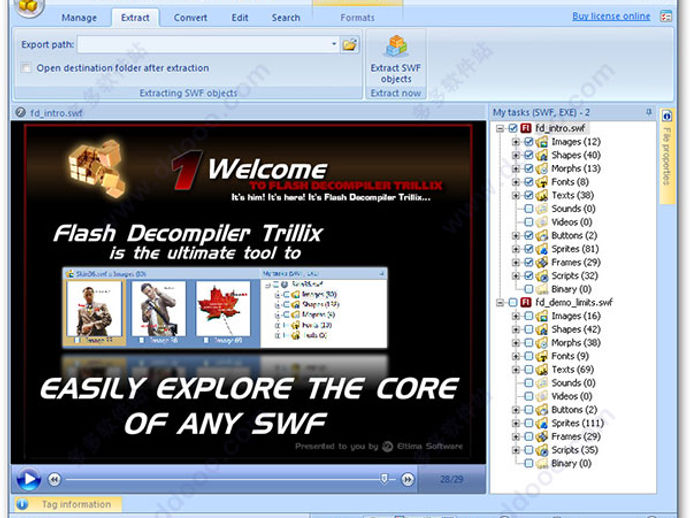This screenshot has height=518, width=690.
Task: Click the File properties info icon
Action: coord(667,116)
